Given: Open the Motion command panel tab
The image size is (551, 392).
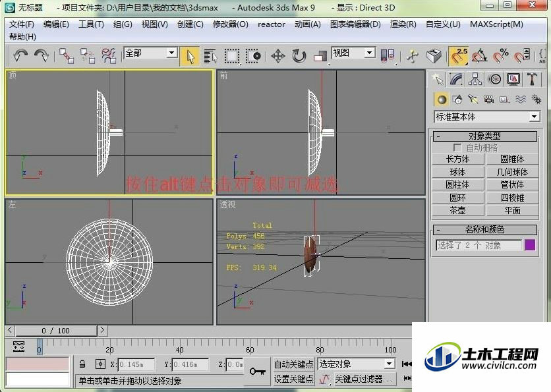Looking at the screenshot, I should coord(494,80).
